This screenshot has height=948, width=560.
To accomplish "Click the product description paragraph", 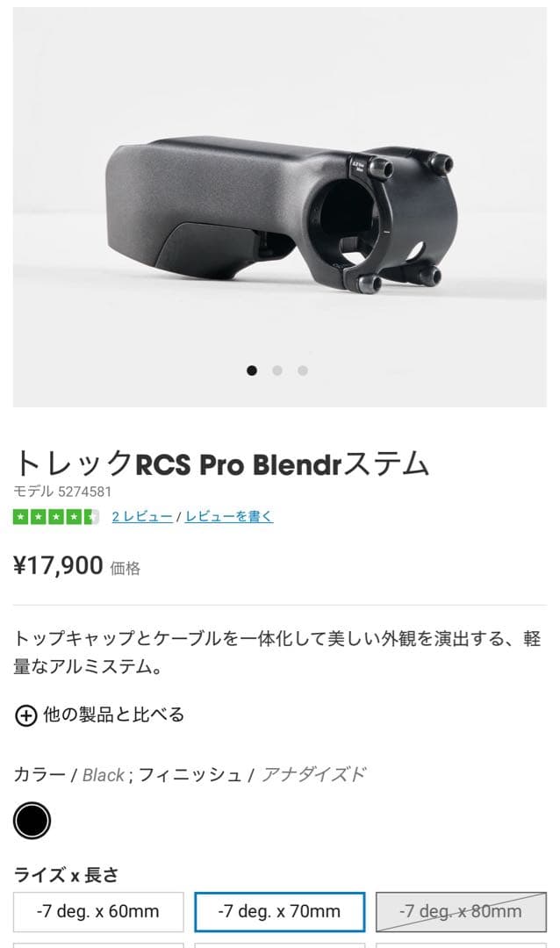I will coord(277,652).
